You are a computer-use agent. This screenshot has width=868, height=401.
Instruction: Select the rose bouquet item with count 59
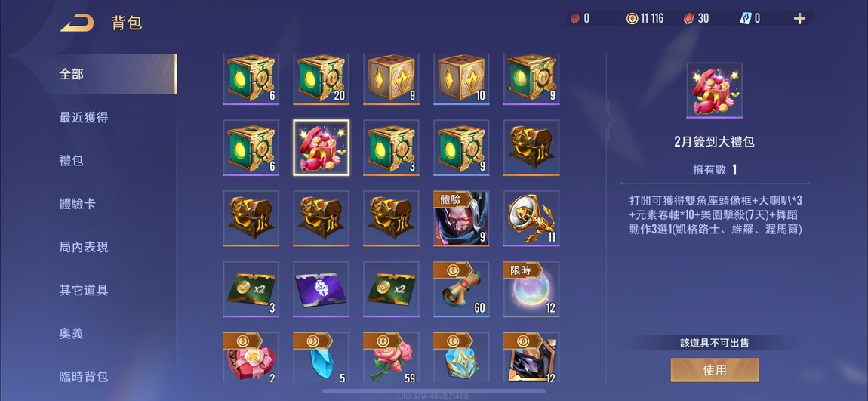point(391,357)
